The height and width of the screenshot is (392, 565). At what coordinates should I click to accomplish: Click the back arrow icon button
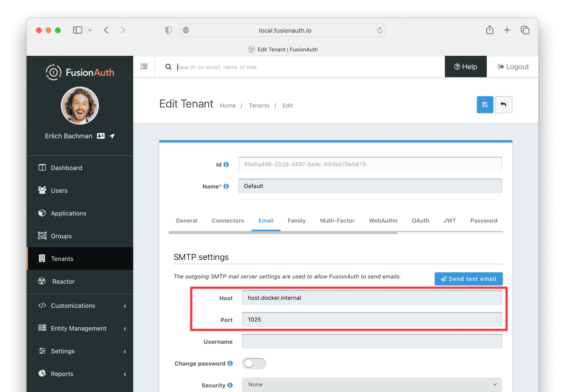[503, 105]
